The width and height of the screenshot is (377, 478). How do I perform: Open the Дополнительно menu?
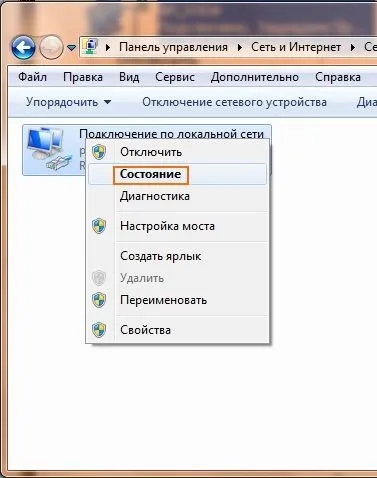(x=255, y=77)
